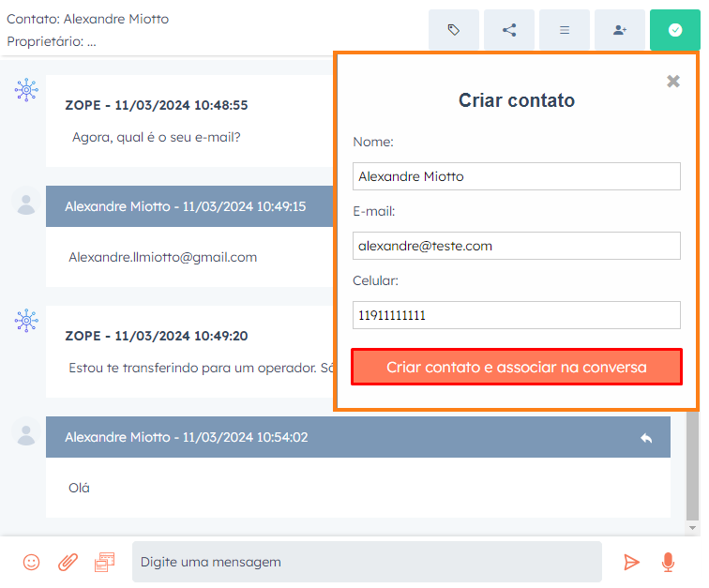Click the paperclip attachment icon
The height and width of the screenshot is (588, 709).
(x=68, y=562)
